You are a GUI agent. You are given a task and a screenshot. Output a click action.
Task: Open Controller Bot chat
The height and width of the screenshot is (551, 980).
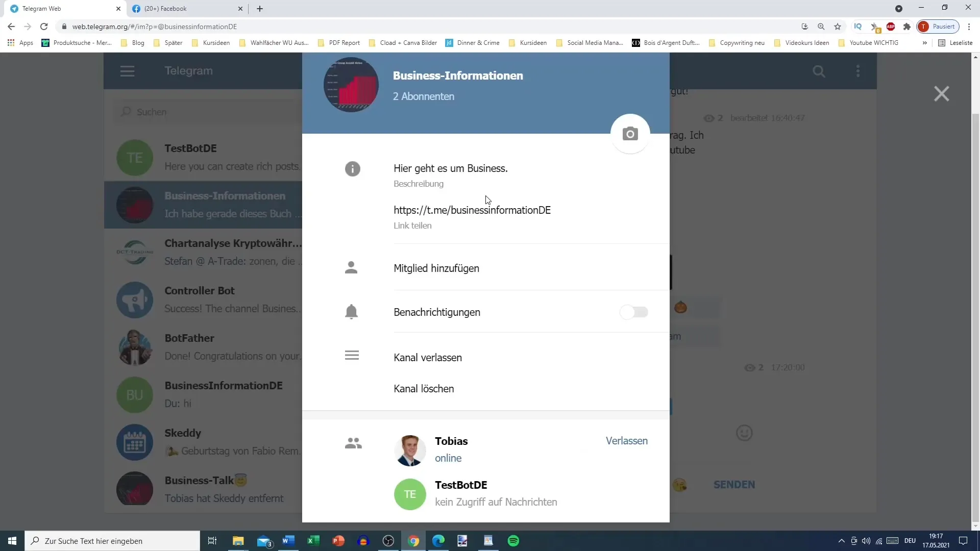[x=203, y=300]
